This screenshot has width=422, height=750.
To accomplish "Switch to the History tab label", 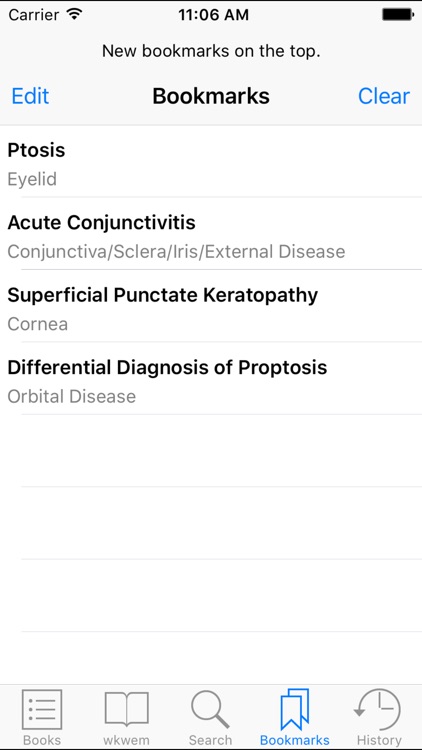I will (379, 740).
